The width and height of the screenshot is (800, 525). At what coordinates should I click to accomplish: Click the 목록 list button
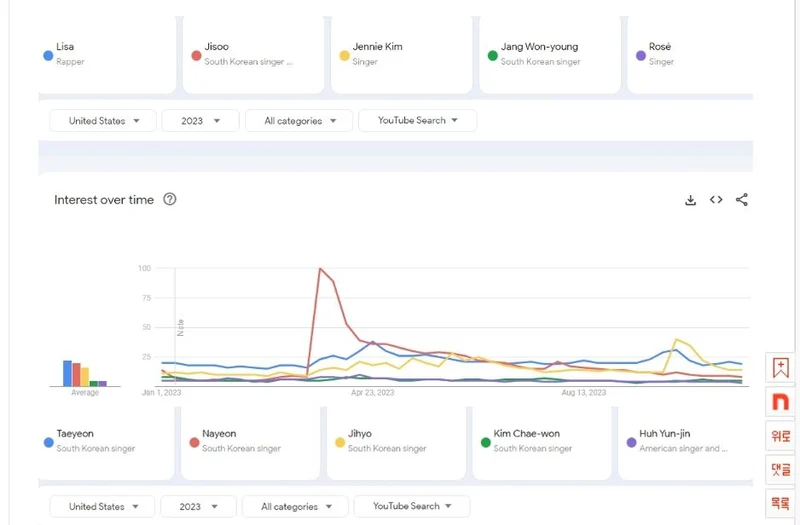click(780, 502)
